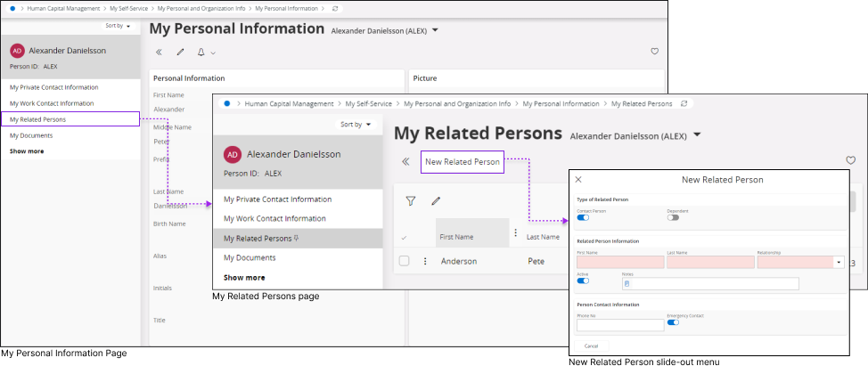Open the Relationship dropdown

tap(839, 263)
